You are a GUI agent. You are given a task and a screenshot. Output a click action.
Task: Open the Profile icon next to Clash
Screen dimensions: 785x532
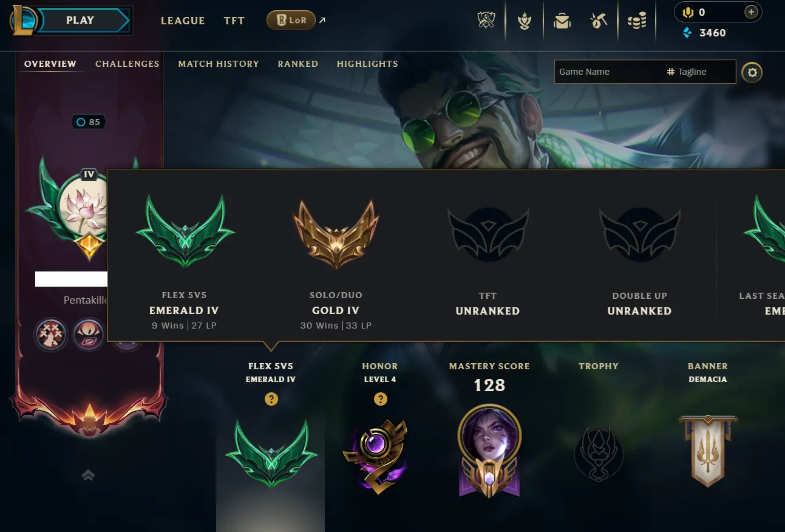(525, 21)
